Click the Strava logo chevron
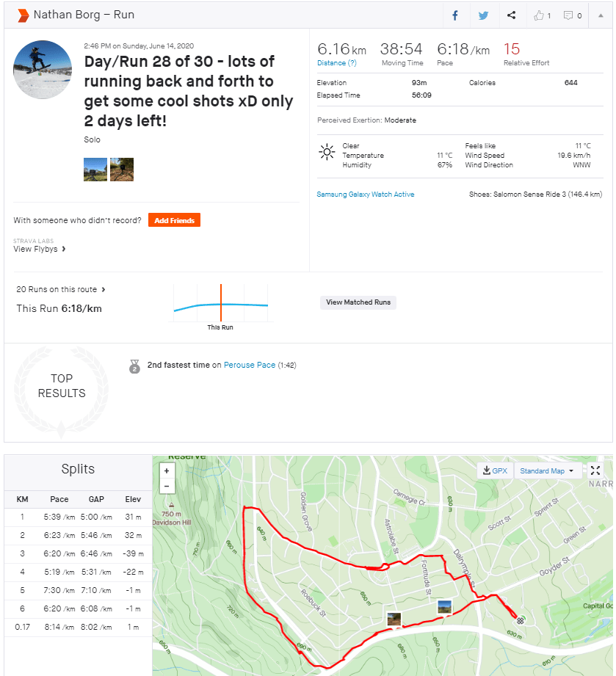The width and height of the screenshot is (616, 676). click(x=23, y=15)
